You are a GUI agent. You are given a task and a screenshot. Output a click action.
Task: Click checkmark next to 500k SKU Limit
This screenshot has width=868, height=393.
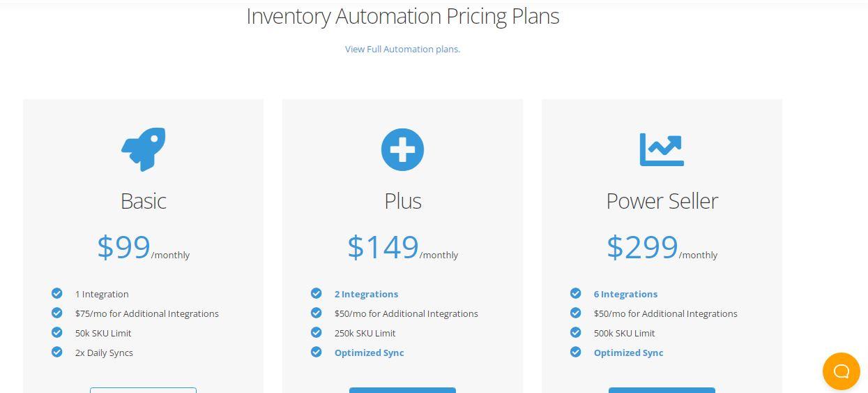(576, 332)
